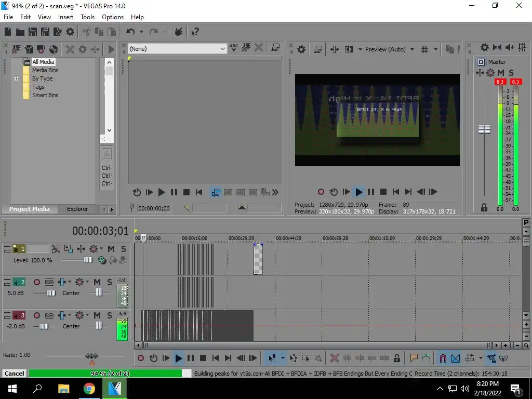Viewport: 532px width, 399px height.
Task: Open the Options menu
Action: pos(113,17)
